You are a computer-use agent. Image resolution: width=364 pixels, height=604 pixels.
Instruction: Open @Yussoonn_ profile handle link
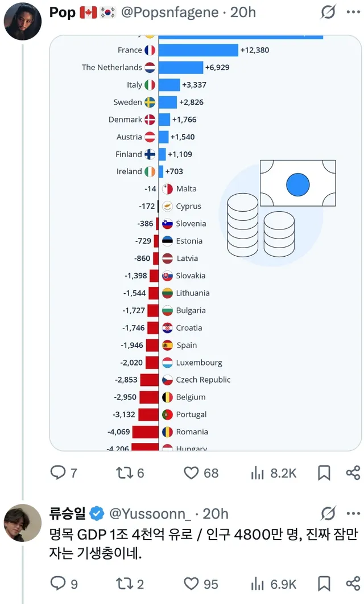coord(150,513)
